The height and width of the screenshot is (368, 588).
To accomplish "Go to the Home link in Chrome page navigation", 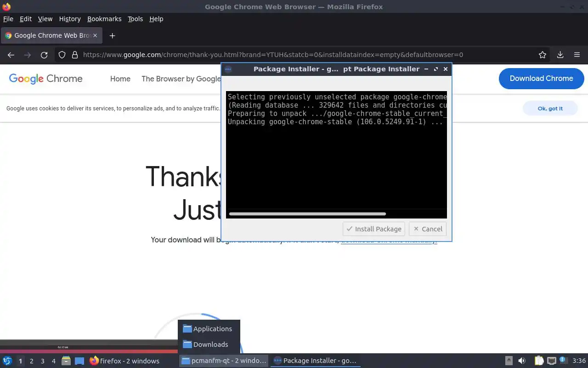I will coord(120,79).
